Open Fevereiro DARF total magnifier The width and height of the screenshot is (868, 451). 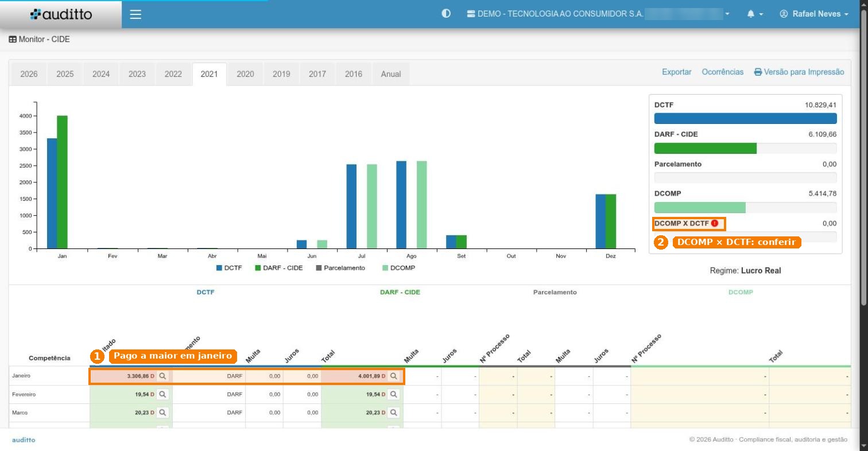tap(394, 395)
